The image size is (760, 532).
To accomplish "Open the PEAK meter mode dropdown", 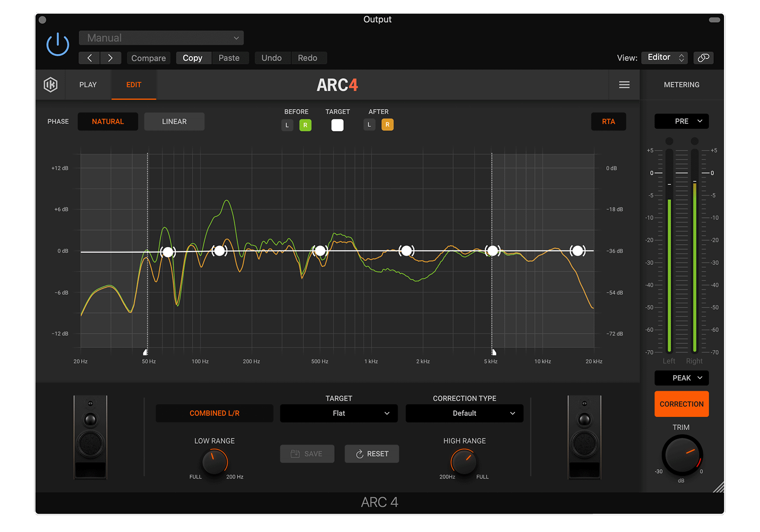I will (x=681, y=378).
